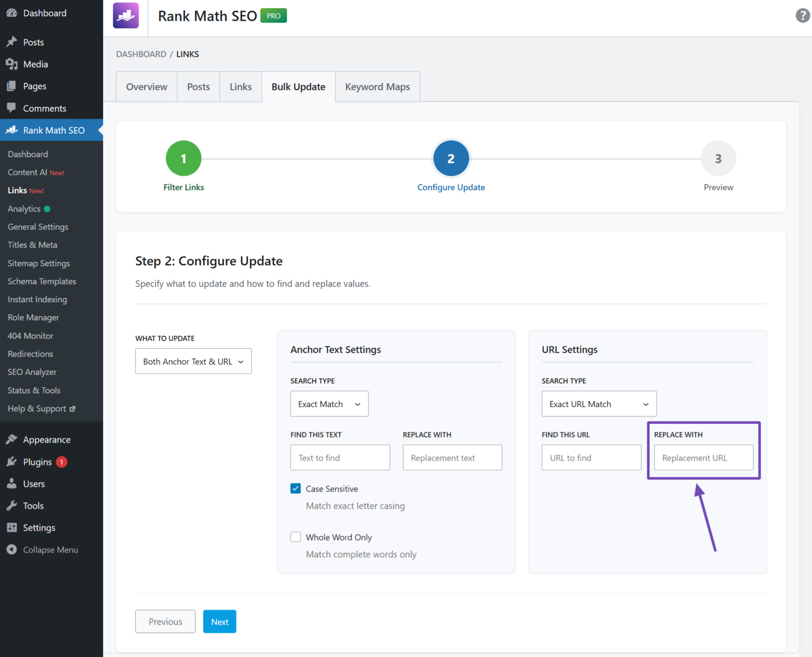This screenshot has height=657, width=812.
Task: Switch to the Overview tab
Action: [x=146, y=86]
